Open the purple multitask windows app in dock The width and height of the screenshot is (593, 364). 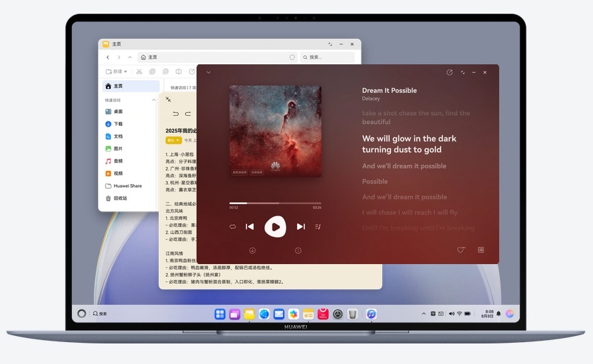234,314
